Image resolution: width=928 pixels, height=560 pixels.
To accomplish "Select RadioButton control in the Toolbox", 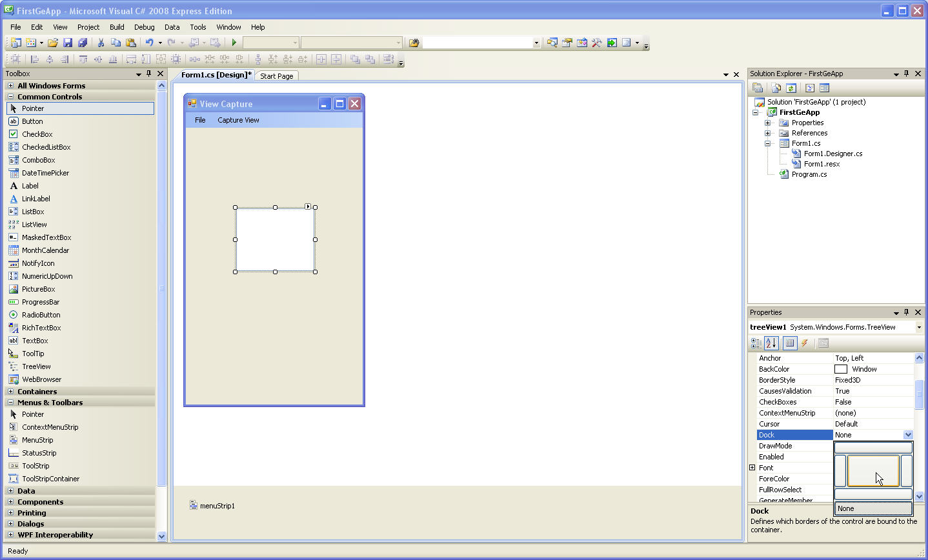I will click(x=41, y=315).
